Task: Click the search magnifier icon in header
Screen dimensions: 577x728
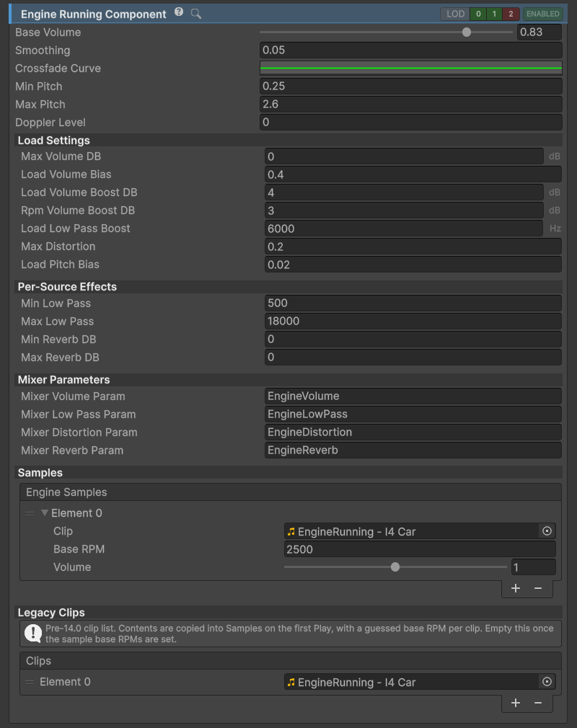Action: (x=196, y=14)
